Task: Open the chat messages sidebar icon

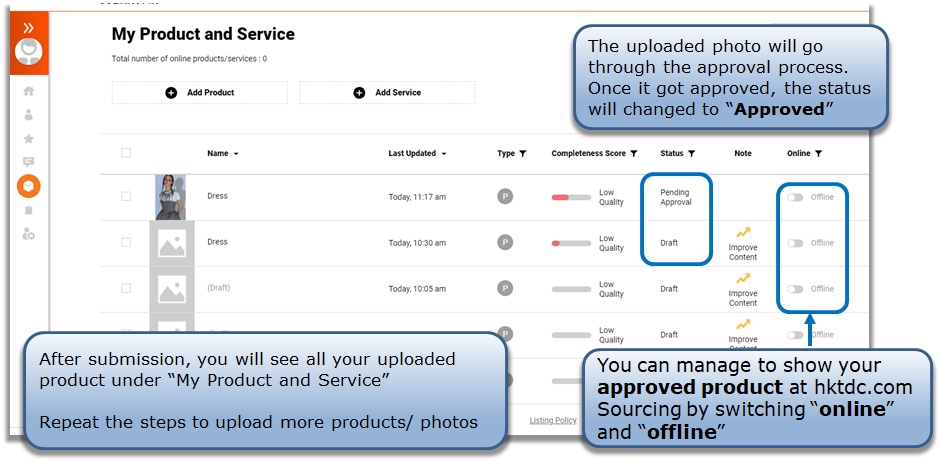Action: (28, 162)
